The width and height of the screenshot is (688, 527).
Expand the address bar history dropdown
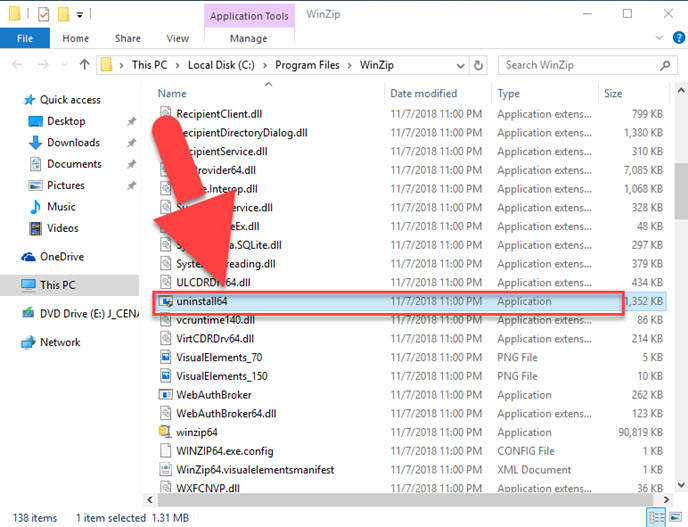(460, 65)
